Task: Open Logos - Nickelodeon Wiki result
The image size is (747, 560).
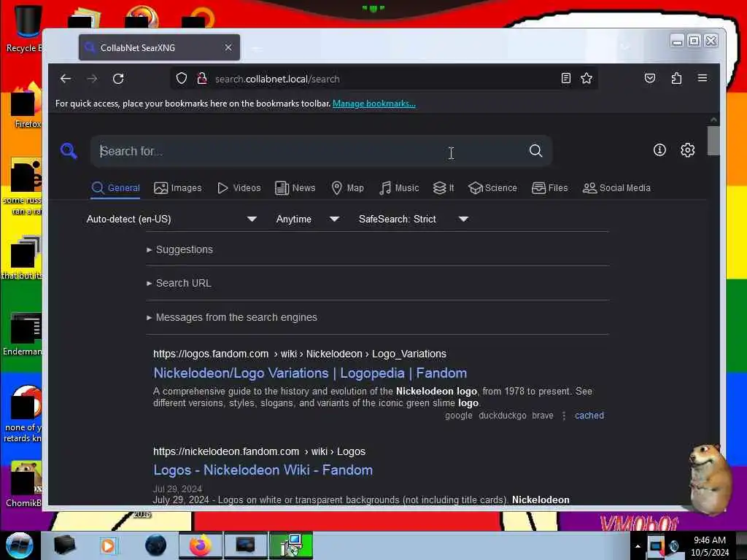Action: 263,470
